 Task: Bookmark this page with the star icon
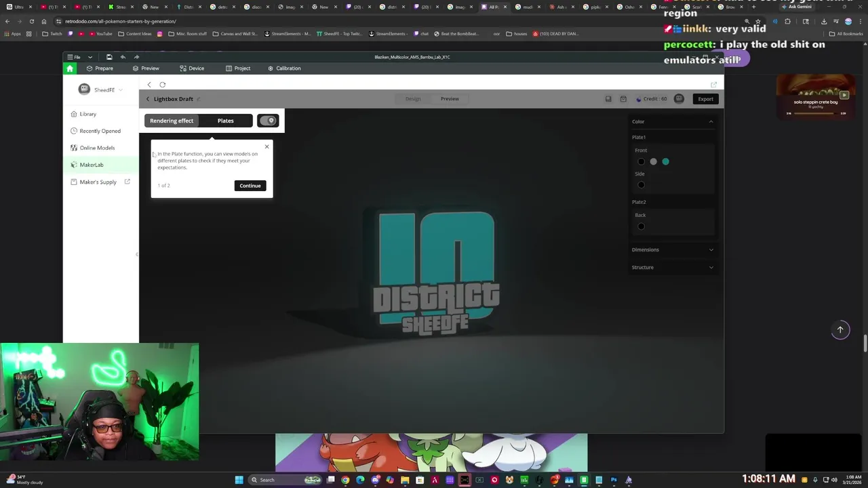coord(758,21)
